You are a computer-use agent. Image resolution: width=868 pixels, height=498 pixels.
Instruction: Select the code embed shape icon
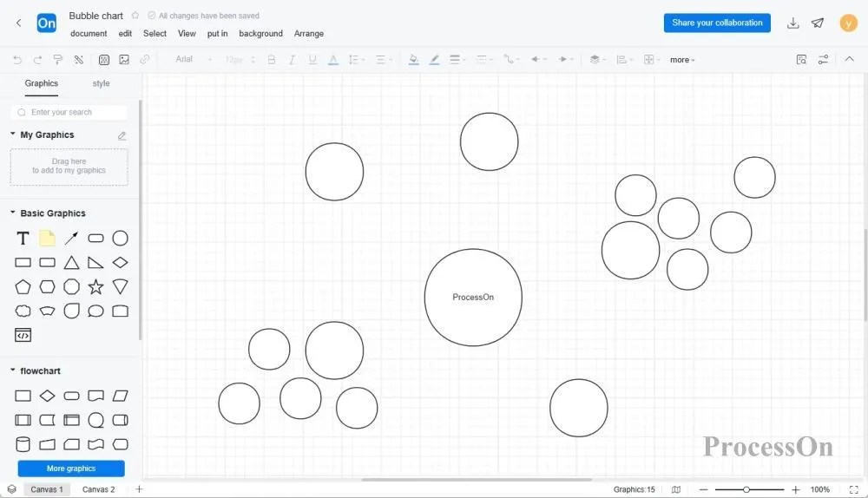pyautogui.click(x=23, y=335)
